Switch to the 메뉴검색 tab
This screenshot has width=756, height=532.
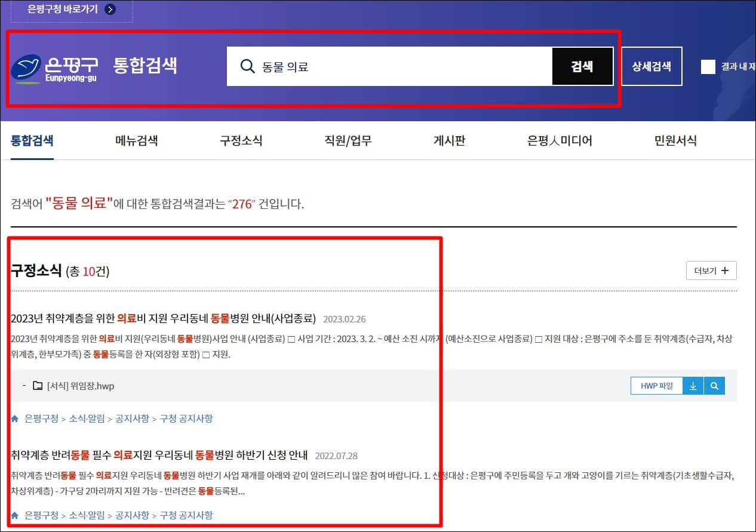[136, 141]
